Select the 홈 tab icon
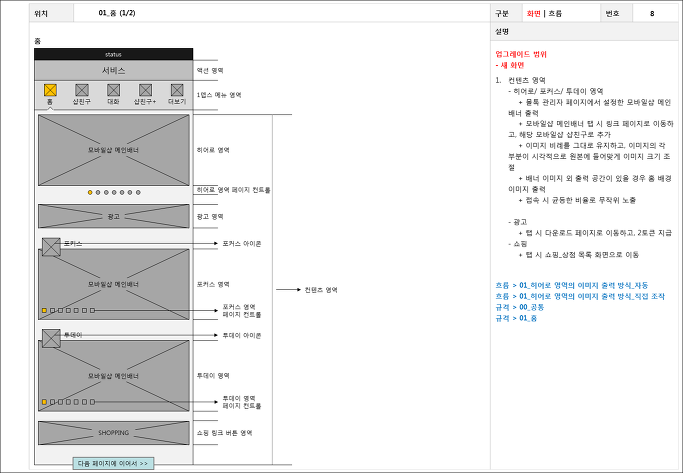Image resolution: width=683 pixels, height=473 pixels. pos(51,90)
